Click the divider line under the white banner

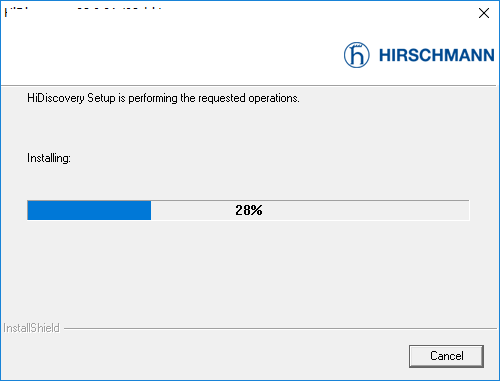pos(249,86)
